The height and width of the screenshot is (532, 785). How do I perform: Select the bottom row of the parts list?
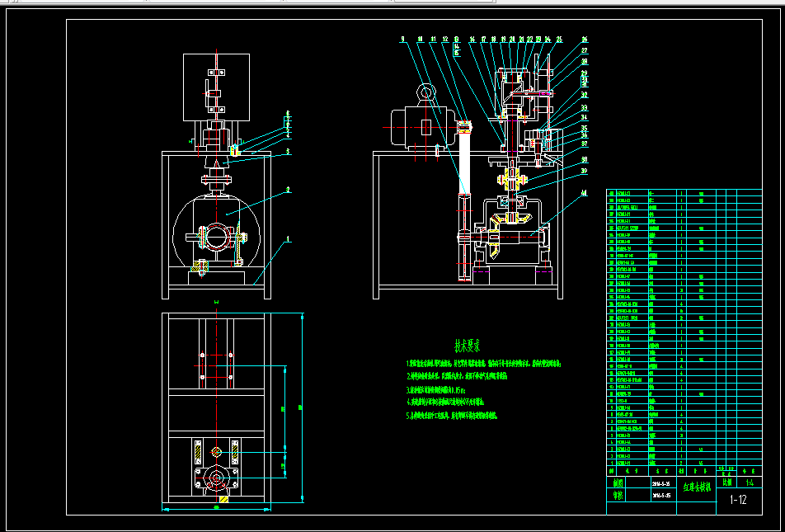[x=684, y=463]
